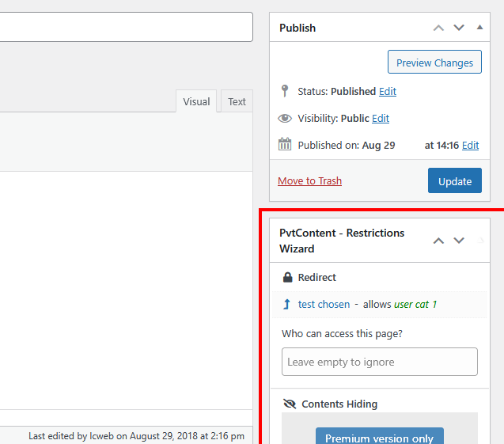The width and height of the screenshot is (504, 444).
Task: Click the Contents Hiding crossed-eye icon
Action: pos(289,404)
